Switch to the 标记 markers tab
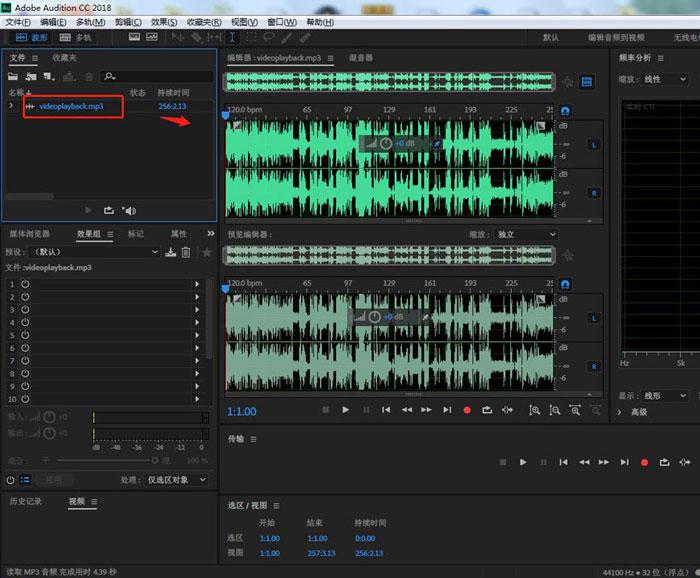Viewport: 700px width, 578px height. click(x=135, y=234)
